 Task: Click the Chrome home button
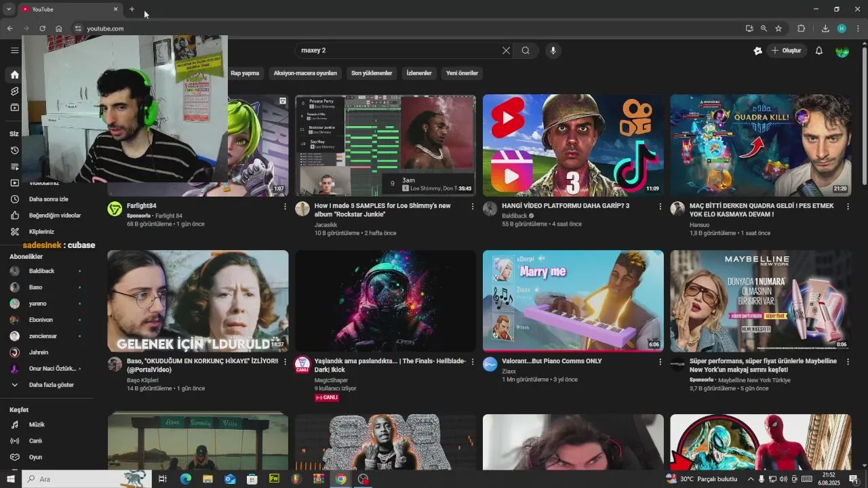pyautogui.click(x=59, y=28)
